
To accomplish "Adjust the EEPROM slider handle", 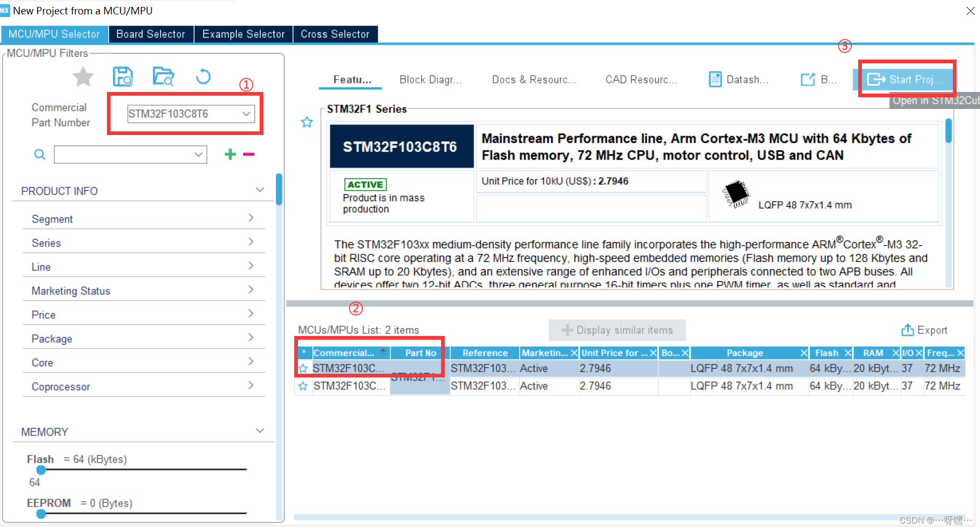I will pyautogui.click(x=41, y=514).
